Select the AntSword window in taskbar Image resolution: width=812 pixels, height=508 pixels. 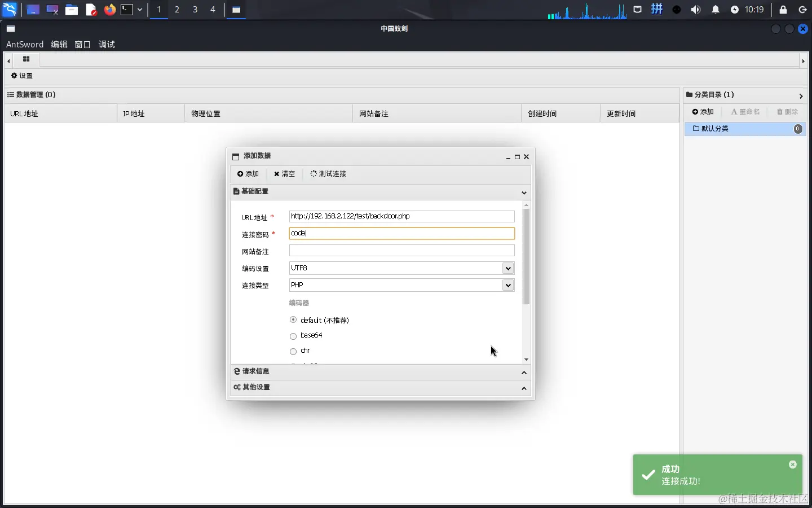(x=236, y=10)
